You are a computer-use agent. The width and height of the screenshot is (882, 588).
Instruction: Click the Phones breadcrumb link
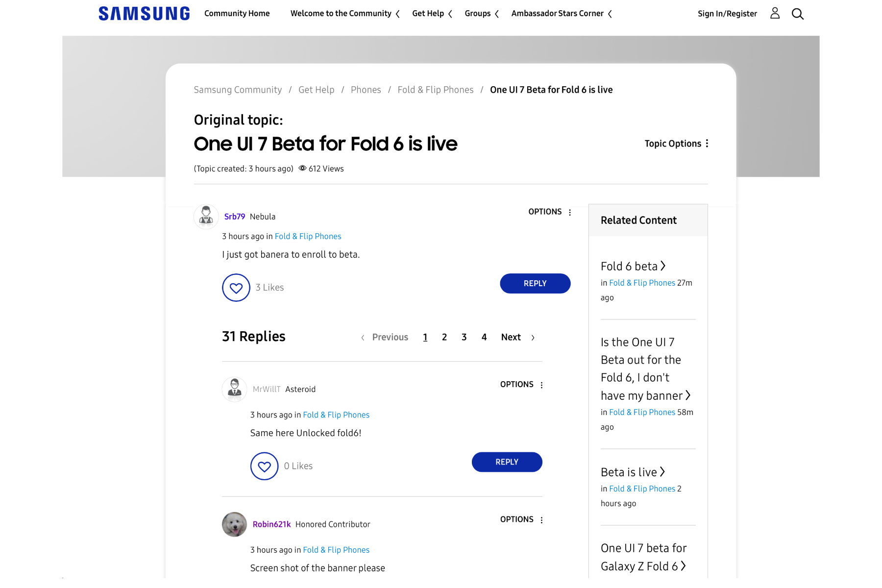coord(366,90)
